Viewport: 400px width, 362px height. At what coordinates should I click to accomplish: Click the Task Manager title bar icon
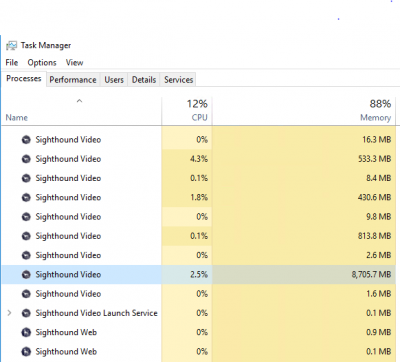pos(11,45)
